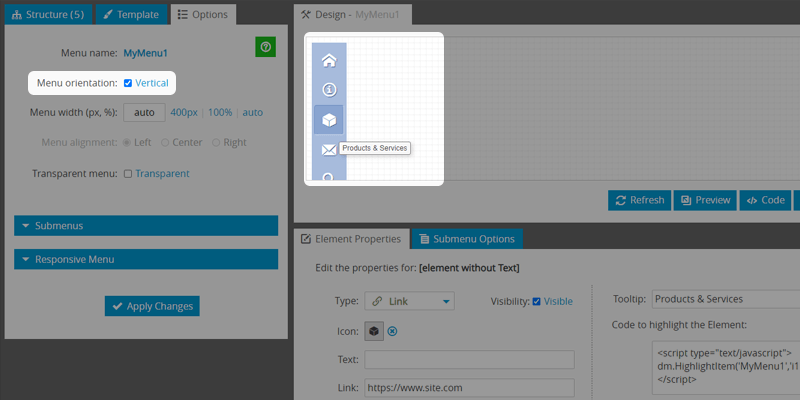This screenshot has width=800, height=400.
Task: Open the icon picker cube button
Action: point(374,331)
